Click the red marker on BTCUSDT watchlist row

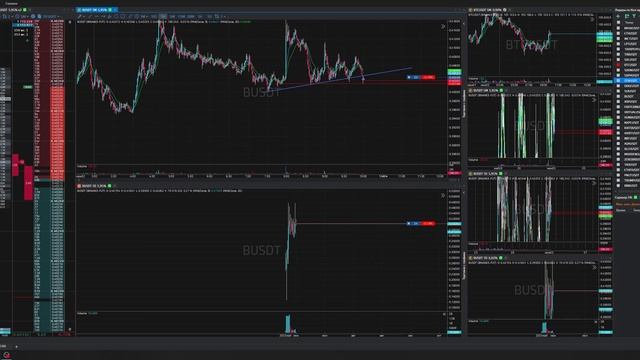tap(618, 65)
